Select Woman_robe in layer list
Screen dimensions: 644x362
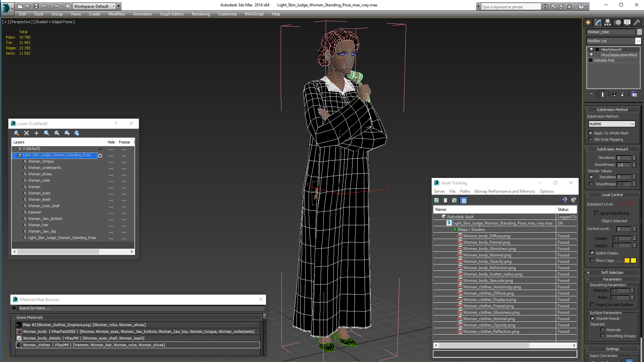(x=39, y=180)
